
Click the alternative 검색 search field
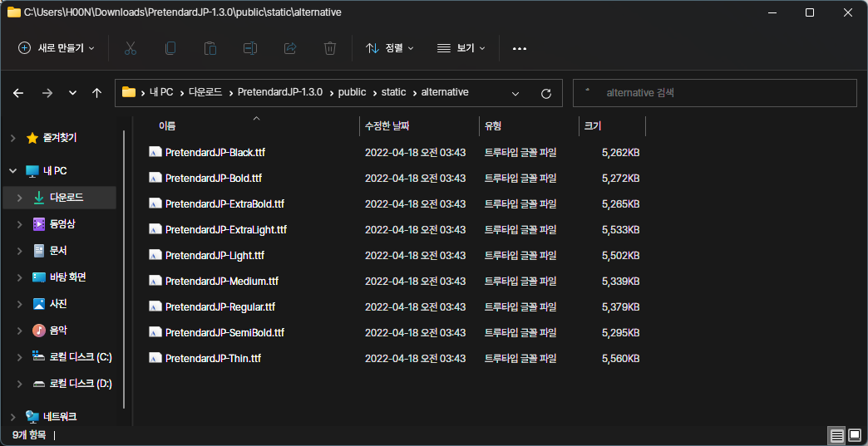tap(715, 93)
